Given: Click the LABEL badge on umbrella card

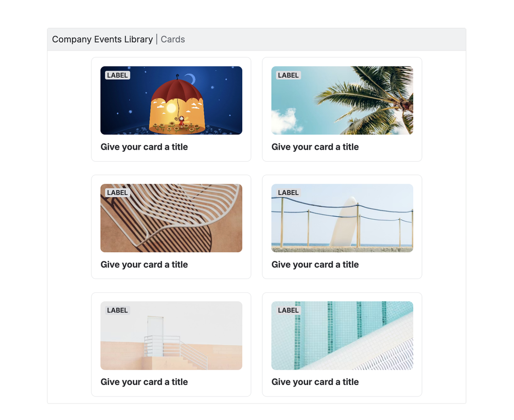Looking at the screenshot, I should pyautogui.click(x=117, y=75).
